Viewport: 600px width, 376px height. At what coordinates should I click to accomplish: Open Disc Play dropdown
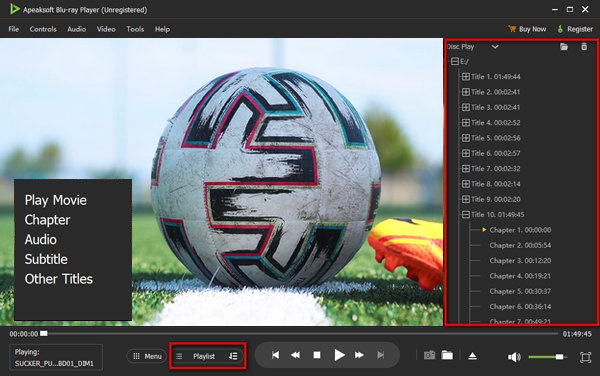point(495,47)
